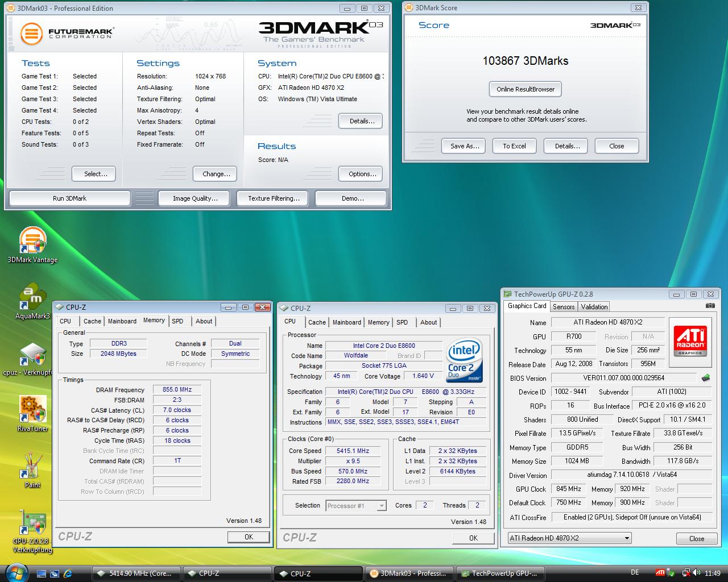Screen dimensions: 728x582
Task: Open About tab in CPU-Z processor window
Action: [428, 323]
